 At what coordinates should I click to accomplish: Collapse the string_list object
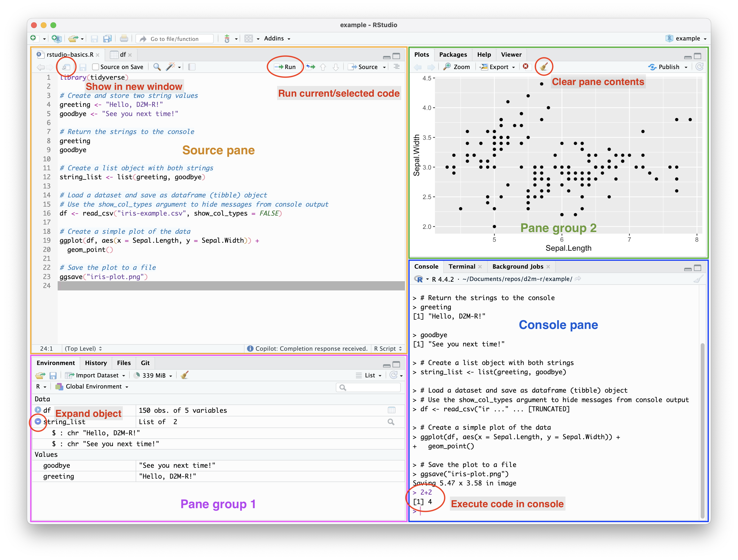(38, 422)
